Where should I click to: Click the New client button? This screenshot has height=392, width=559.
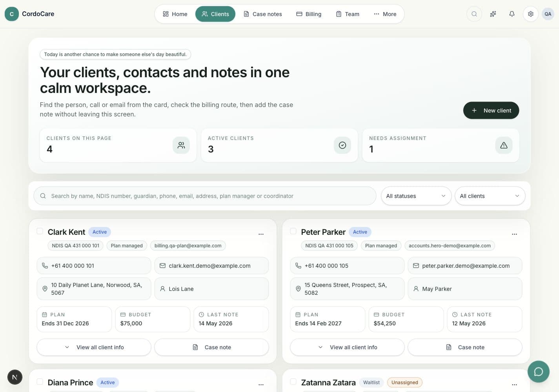pos(491,111)
